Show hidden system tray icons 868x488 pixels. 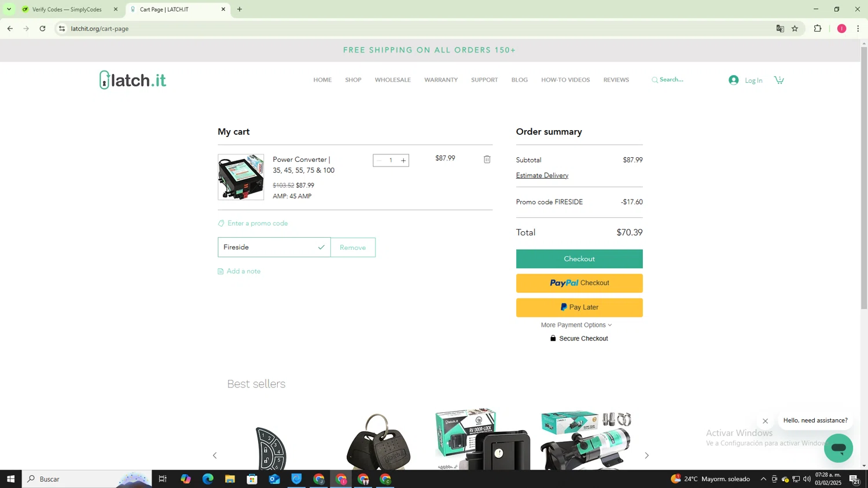point(763,479)
